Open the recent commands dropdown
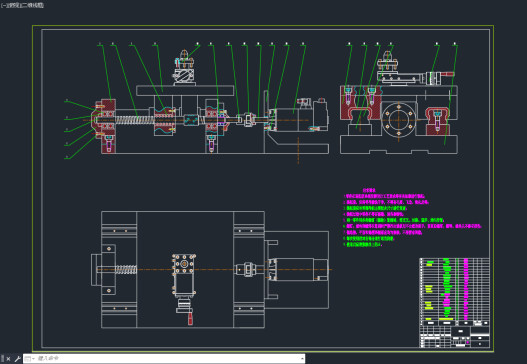 coord(30,359)
